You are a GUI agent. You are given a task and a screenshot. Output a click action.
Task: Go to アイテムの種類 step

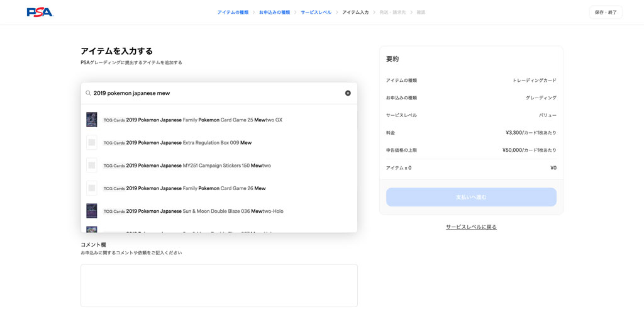(233, 13)
